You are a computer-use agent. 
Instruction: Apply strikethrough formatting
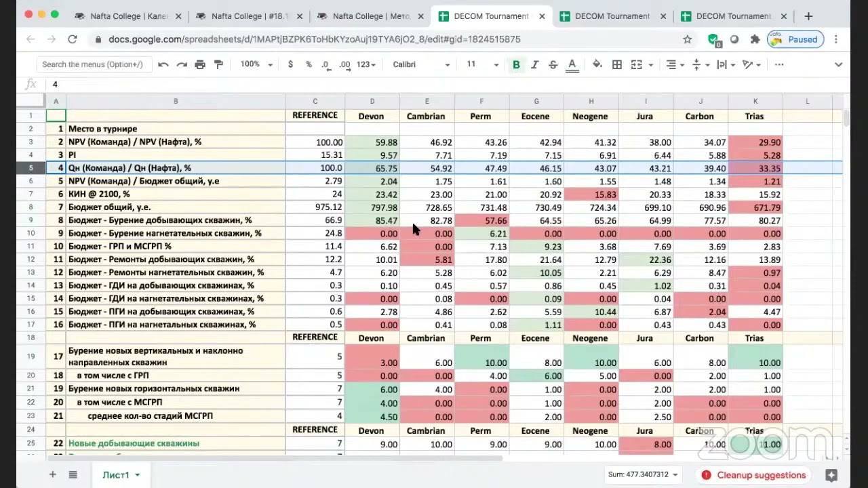click(553, 64)
